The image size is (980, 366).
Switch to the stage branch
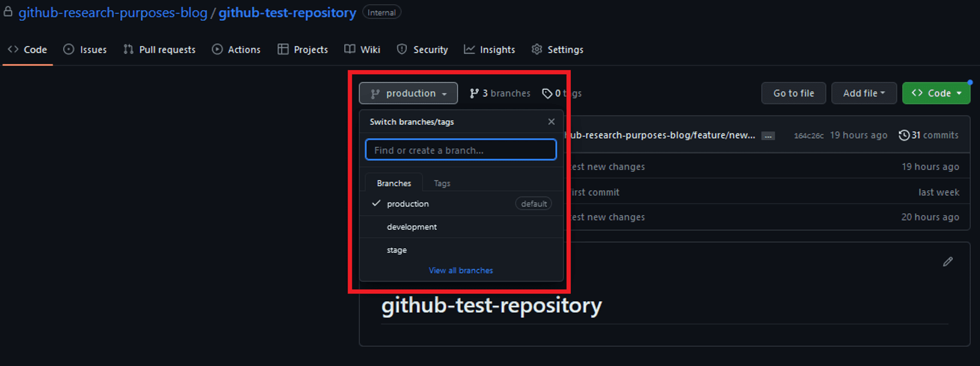click(x=397, y=250)
